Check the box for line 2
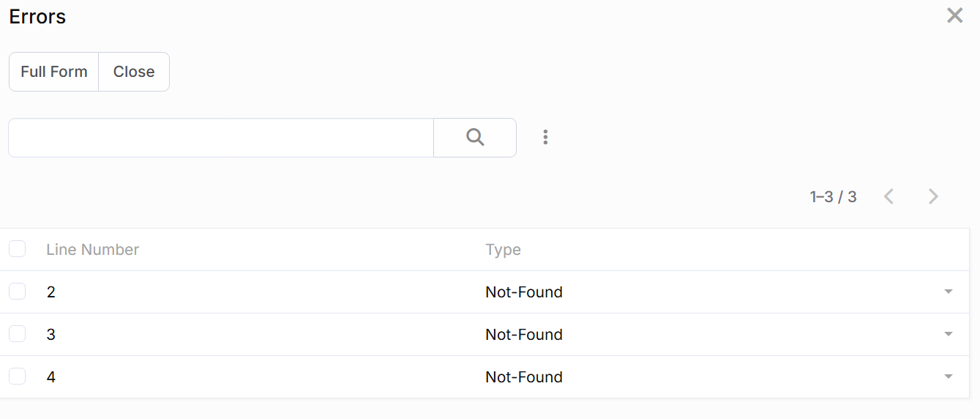 click(x=18, y=292)
